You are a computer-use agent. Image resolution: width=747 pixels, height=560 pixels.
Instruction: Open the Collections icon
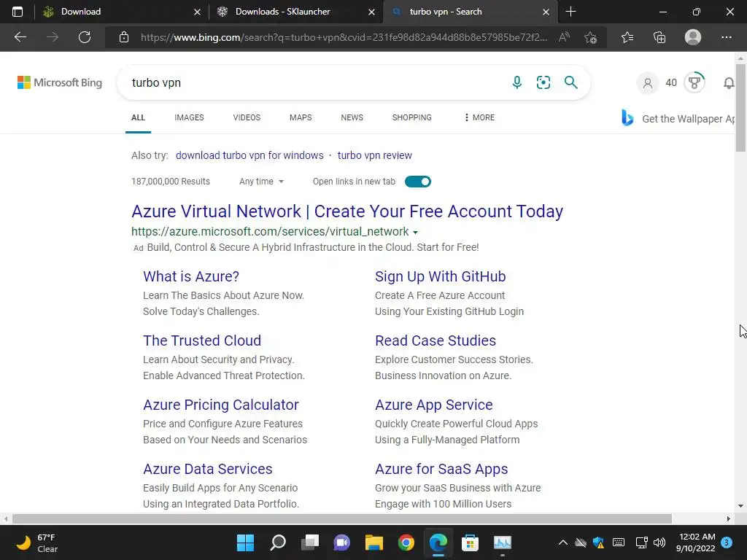[659, 37]
